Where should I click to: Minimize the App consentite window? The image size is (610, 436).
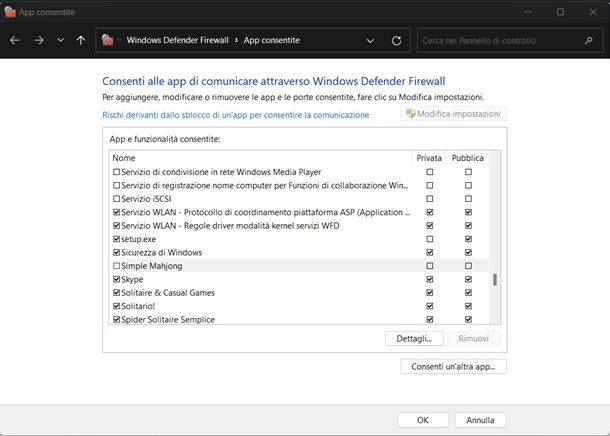tap(528, 12)
